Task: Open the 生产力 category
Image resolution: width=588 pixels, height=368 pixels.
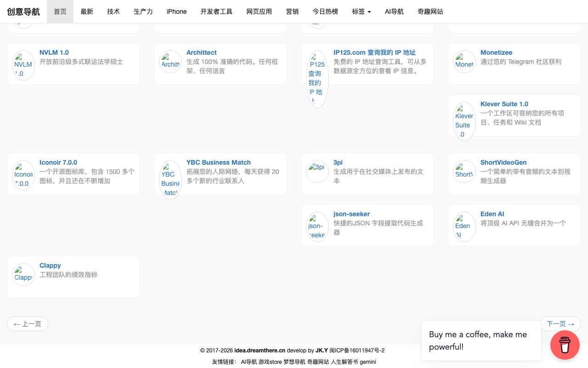Action: pos(143,11)
